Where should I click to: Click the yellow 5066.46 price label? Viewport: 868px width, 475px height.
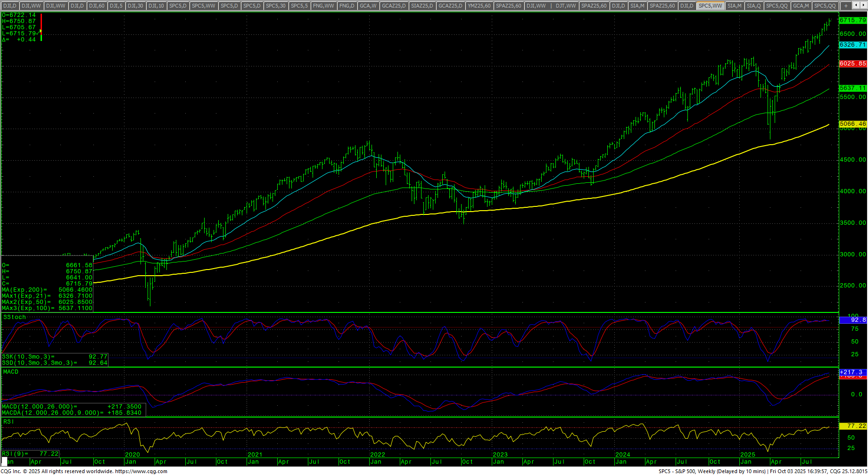point(852,124)
